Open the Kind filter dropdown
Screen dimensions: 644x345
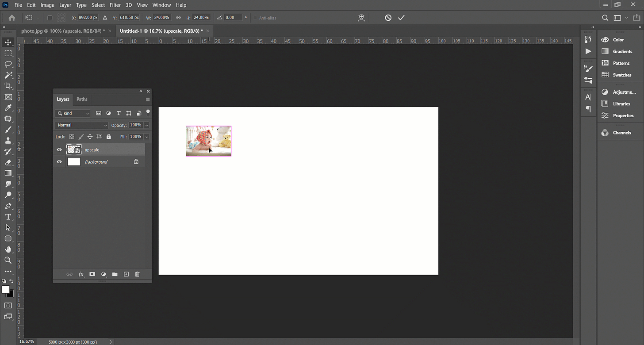click(x=87, y=113)
